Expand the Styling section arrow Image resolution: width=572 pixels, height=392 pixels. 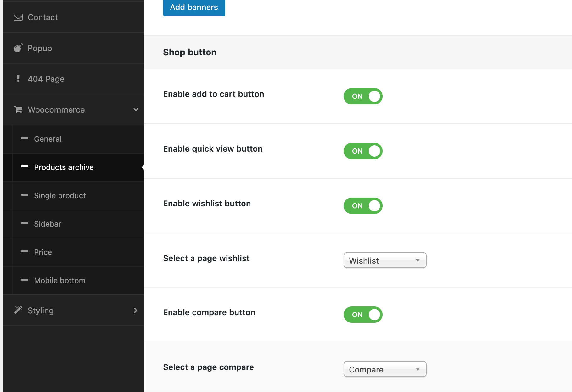click(136, 311)
